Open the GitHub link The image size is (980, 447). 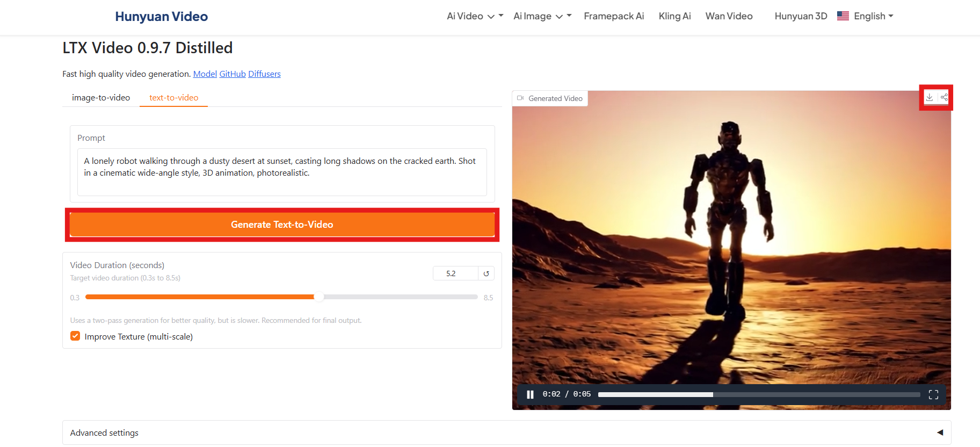click(233, 74)
